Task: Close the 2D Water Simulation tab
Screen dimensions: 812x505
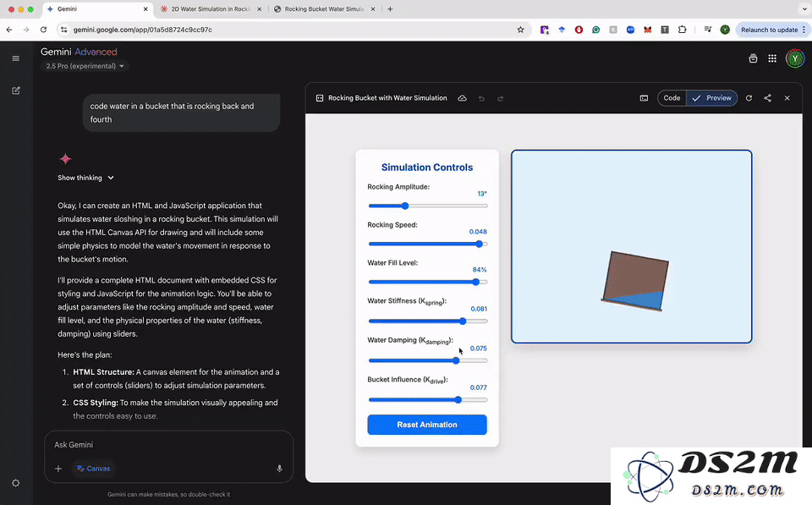Action: point(259,8)
